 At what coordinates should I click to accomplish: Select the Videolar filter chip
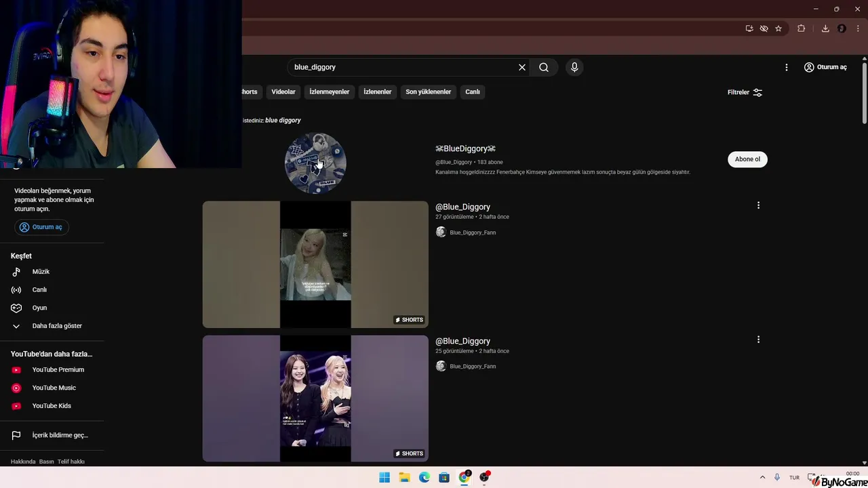pyautogui.click(x=283, y=92)
